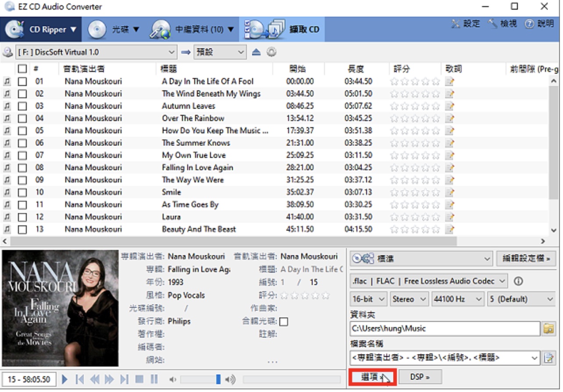Click the volume-up speaker icon

click(x=231, y=380)
